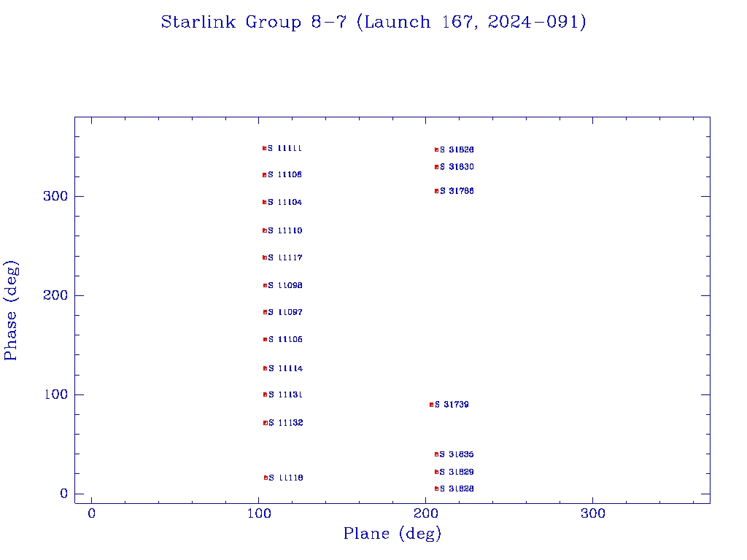Click the 'S 31828' satellite label
The height and width of the screenshot is (560, 747).
457,489
